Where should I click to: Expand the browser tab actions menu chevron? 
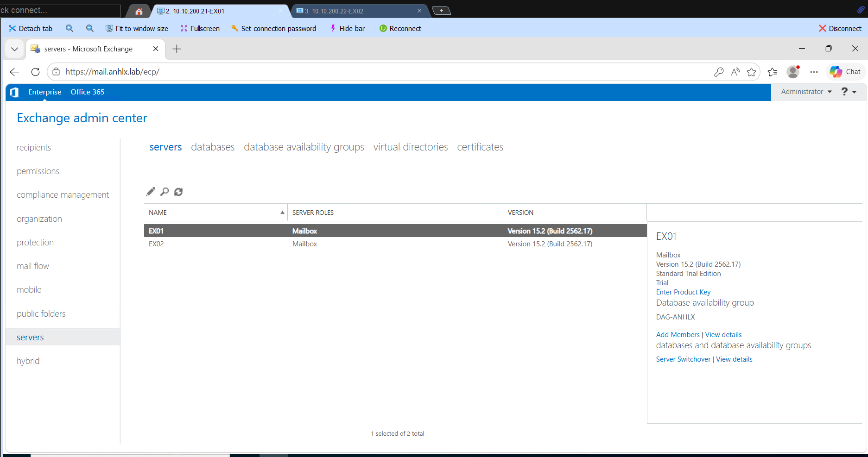tap(15, 49)
